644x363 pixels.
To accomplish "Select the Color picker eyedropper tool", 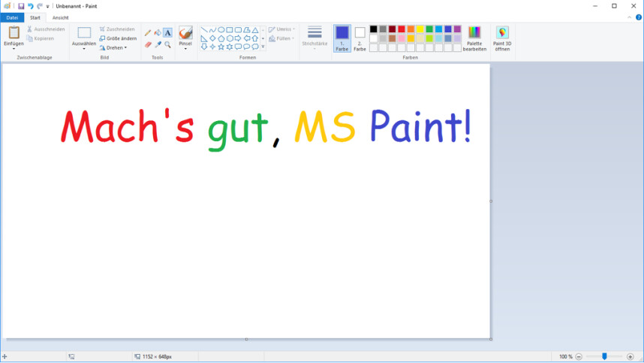I will [x=158, y=44].
